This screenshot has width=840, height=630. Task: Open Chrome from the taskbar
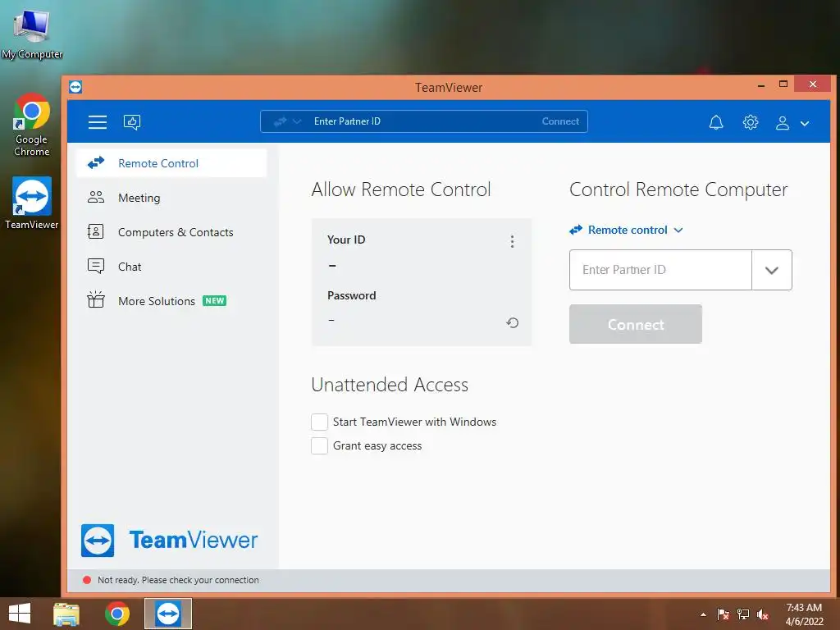click(117, 614)
